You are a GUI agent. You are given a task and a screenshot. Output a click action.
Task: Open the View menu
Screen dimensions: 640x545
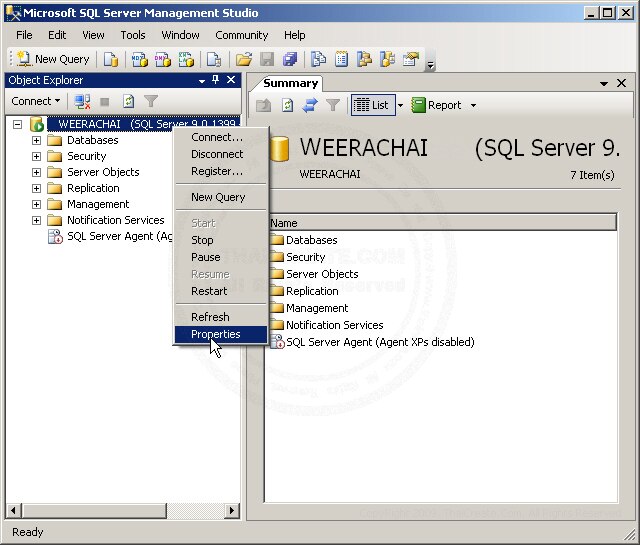(93, 35)
